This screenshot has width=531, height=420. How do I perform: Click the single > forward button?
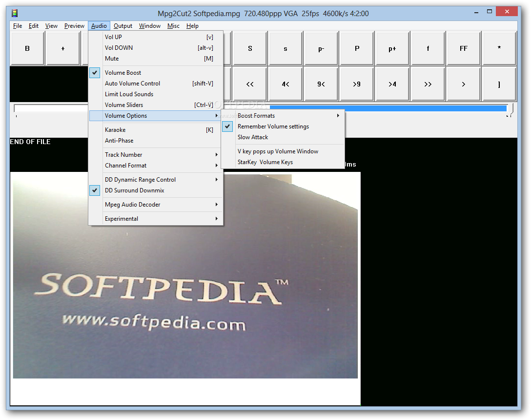click(464, 84)
